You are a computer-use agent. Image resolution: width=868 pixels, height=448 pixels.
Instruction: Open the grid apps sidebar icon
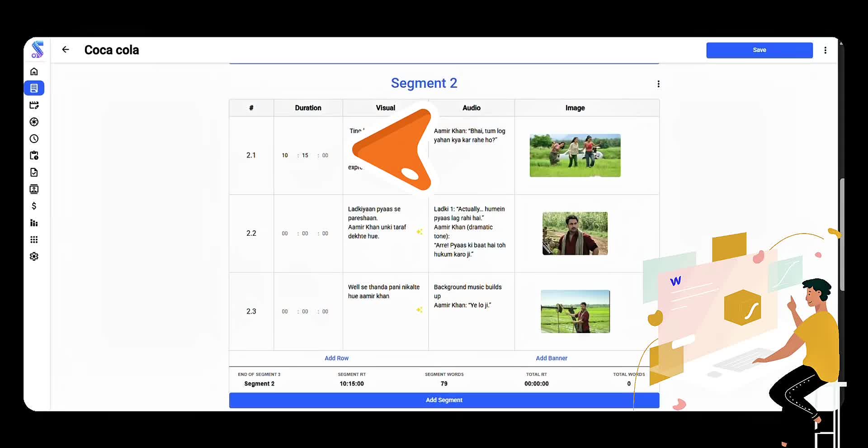pyautogui.click(x=34, y=239)
